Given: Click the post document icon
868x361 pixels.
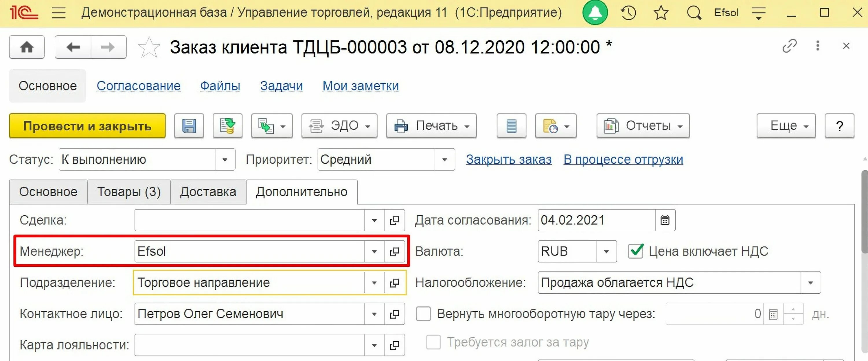Looking at the screenshot, I should tap(227, 126).
